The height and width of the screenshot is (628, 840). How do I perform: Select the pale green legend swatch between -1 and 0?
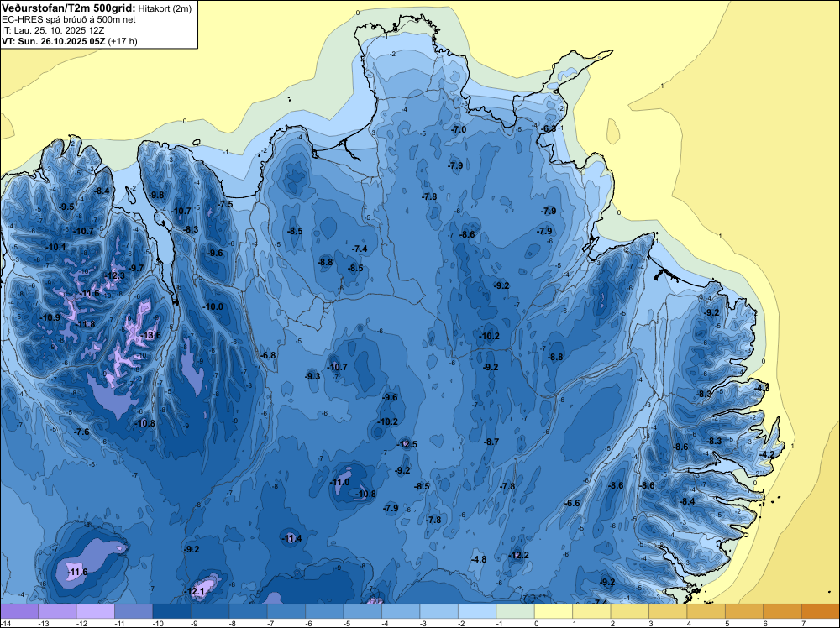tap(516, 611)
